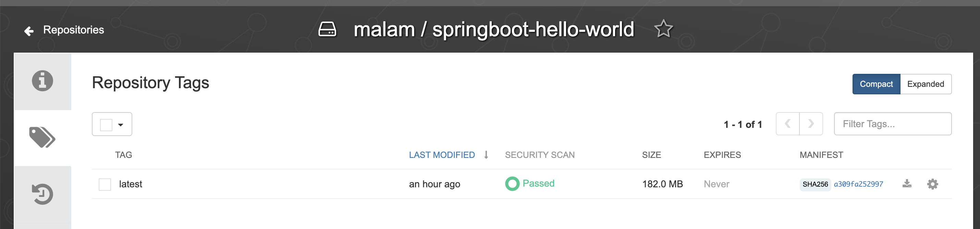Open the Passed security scan results

[x=538, y=184]
